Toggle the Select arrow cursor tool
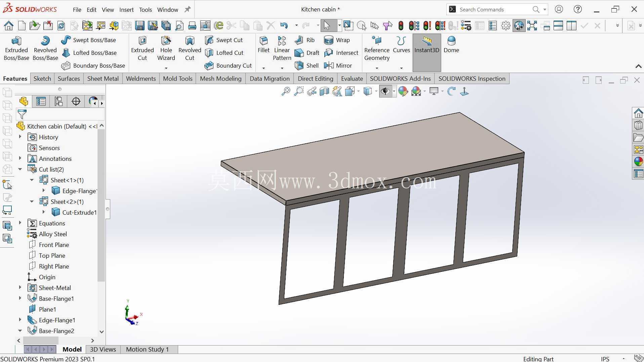644x362 pixels. pyautogui.click(x=327, y=26)
